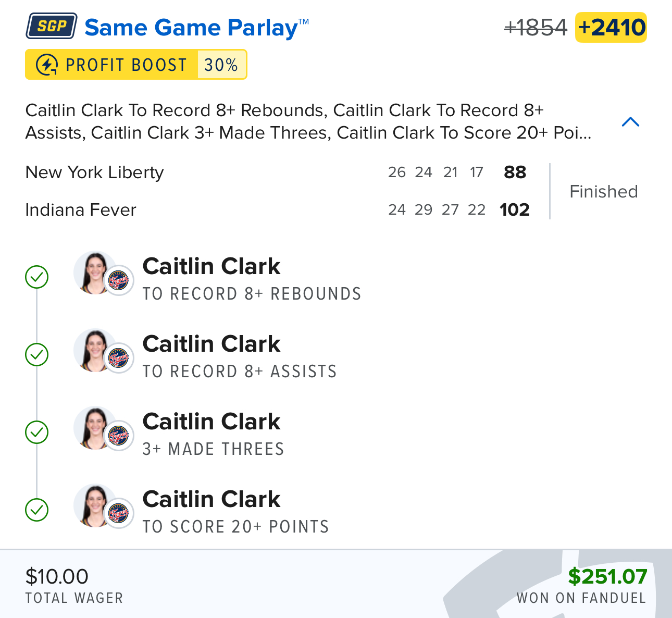Viewport: 672px width, 618px height.
Task: Click green checkmark for 20+ Points leg
Action: [x=37, y=510]
